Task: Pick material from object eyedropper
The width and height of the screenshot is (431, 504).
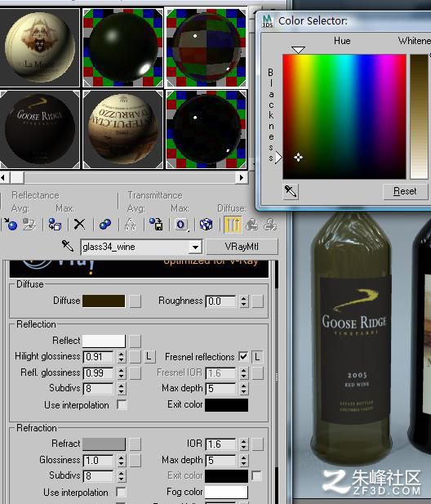Action: click(68, 246)
